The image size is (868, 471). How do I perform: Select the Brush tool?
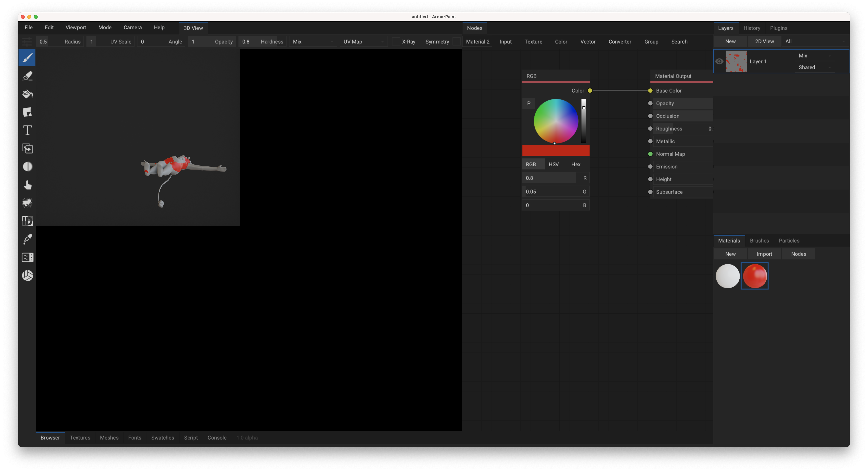[x=27, y=57]
